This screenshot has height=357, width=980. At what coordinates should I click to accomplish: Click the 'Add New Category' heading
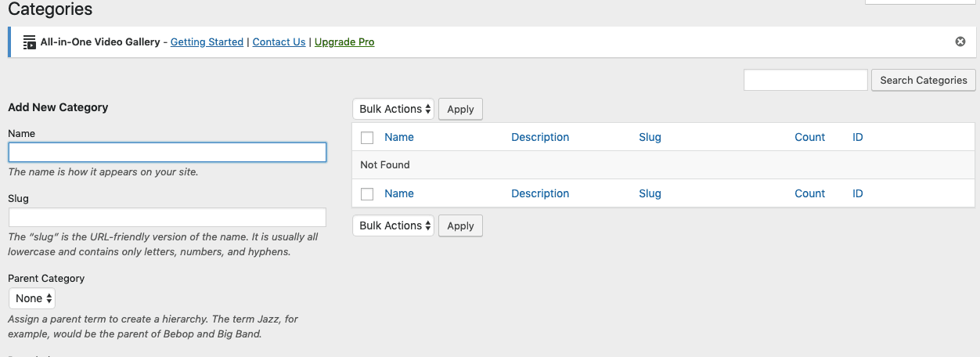pyautogui.click(x=58, y=107)
